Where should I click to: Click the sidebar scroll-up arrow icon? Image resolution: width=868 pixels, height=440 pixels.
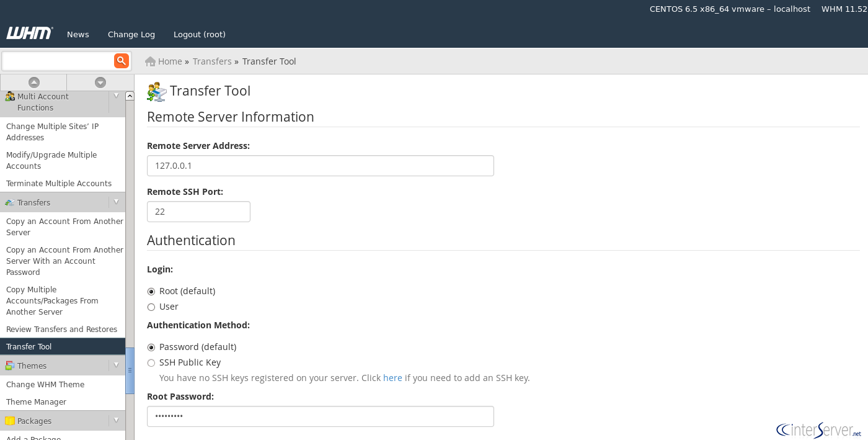pos(33,82)
